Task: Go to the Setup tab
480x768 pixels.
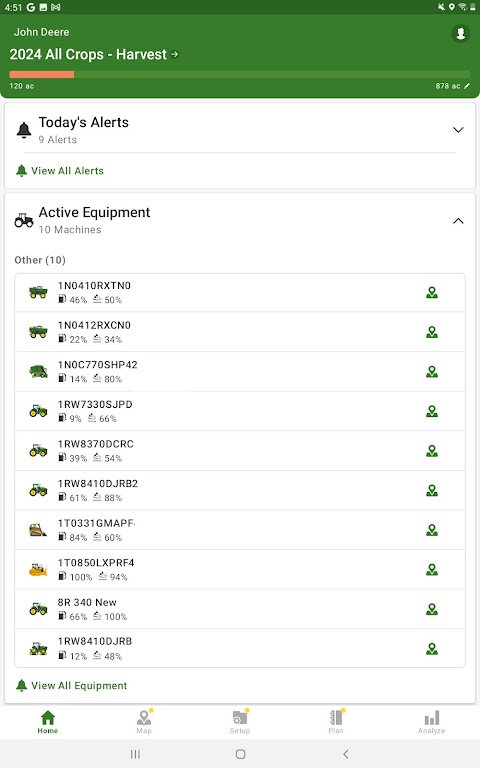Action: coord(240,722)
